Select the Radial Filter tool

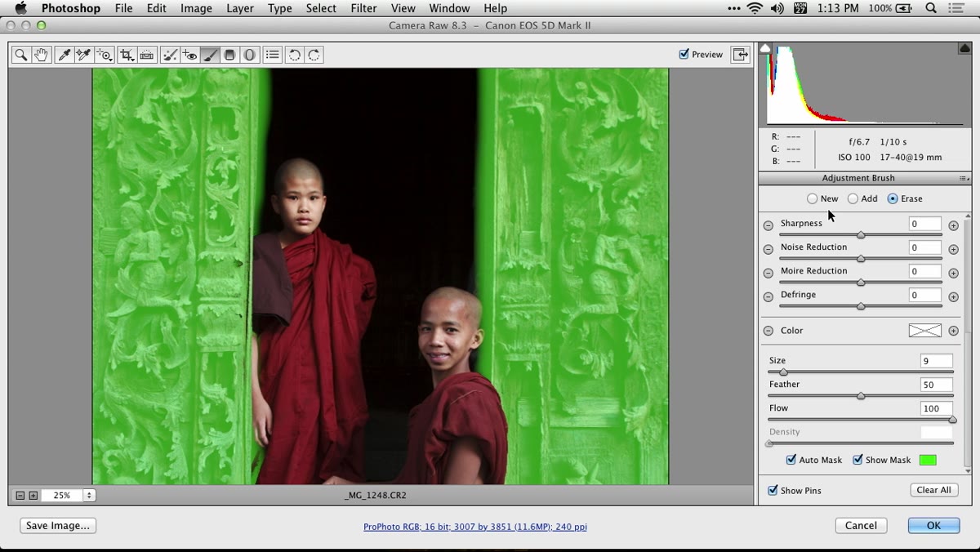coord(250,55)
